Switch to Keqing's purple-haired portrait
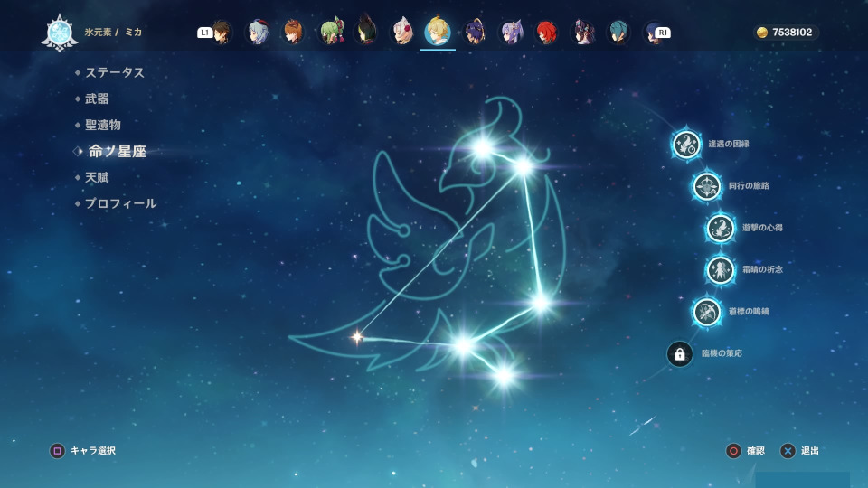 click(511, 33)
